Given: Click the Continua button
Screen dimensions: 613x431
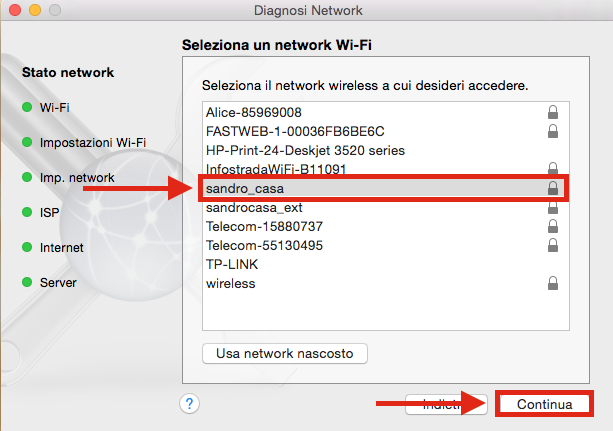Looking at the screenshot, I should [545, 404].
